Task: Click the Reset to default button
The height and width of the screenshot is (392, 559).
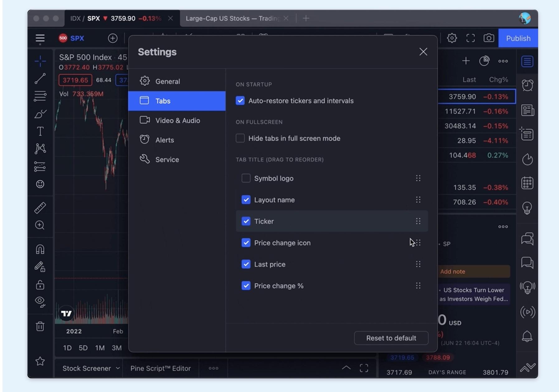Action: click(391, 338)
